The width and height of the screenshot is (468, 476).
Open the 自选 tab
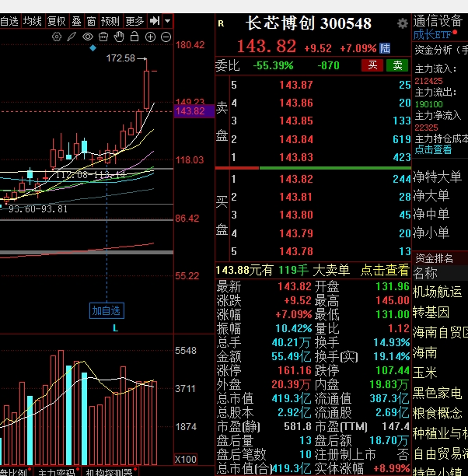point(9,21)
